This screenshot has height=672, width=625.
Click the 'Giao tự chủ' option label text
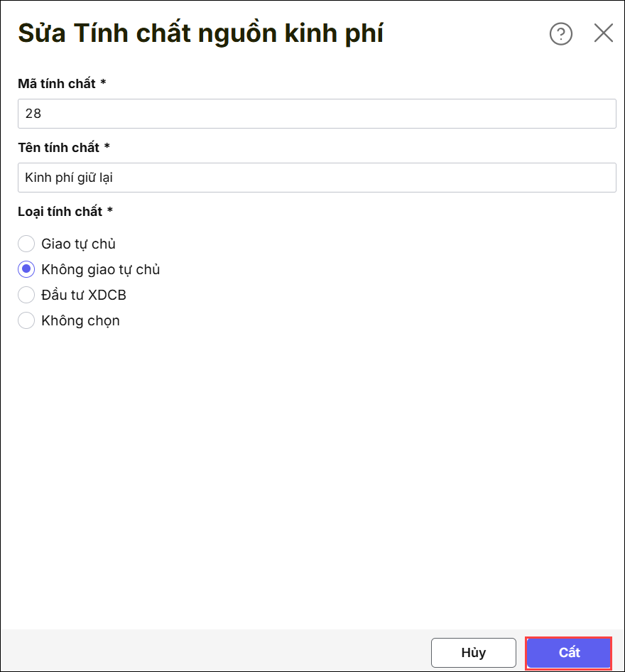(78, 244)
